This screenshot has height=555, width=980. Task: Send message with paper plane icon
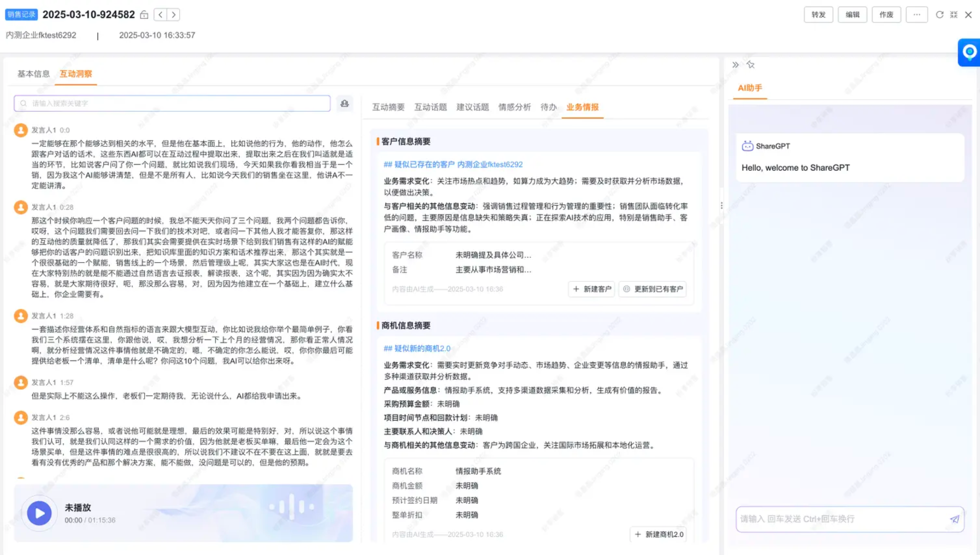coord(955,519)
